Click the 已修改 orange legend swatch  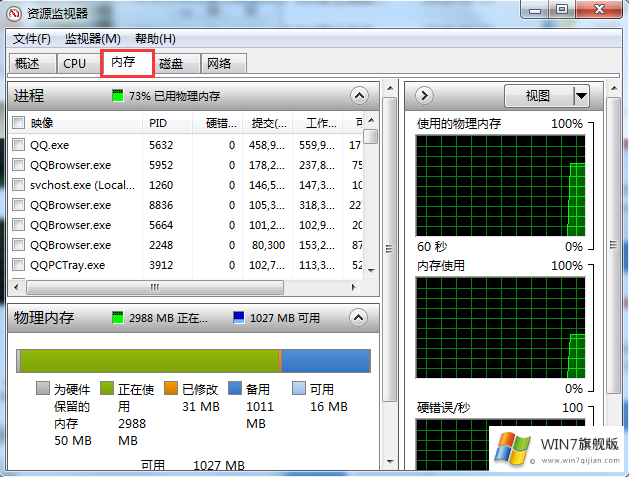point(171,388)
